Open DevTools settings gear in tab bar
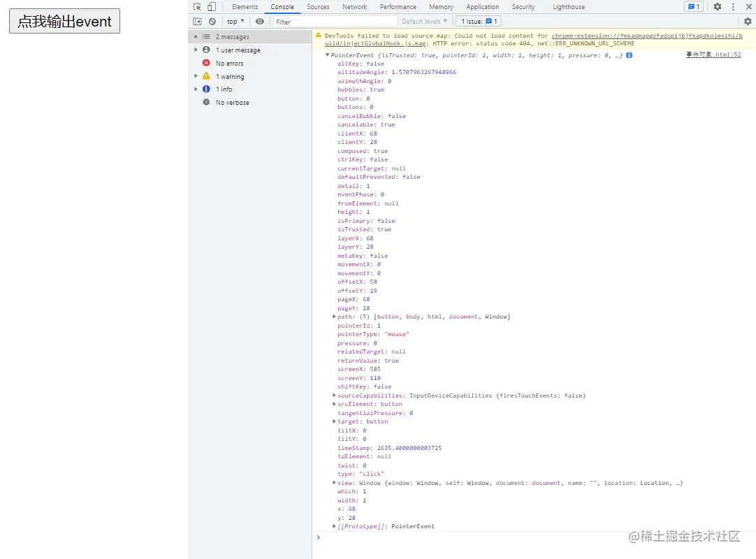 [718, 7]
